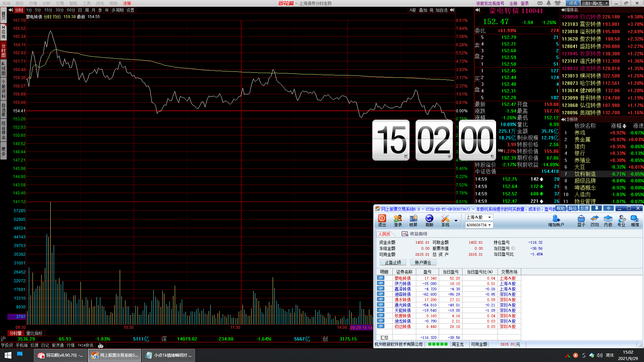
Task: Click the detail icon for 钧达转债 row
Action: click(x=381, y=326)
